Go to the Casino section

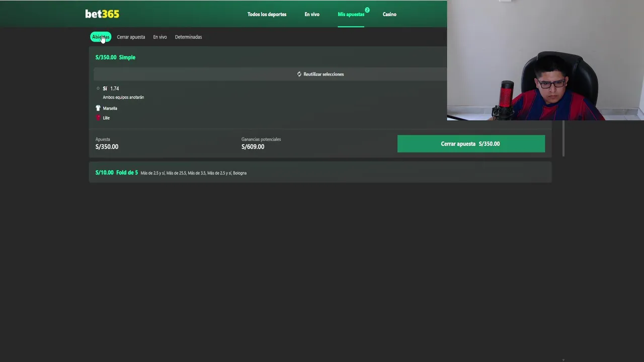pyautogui.click(x=389, y=14)
